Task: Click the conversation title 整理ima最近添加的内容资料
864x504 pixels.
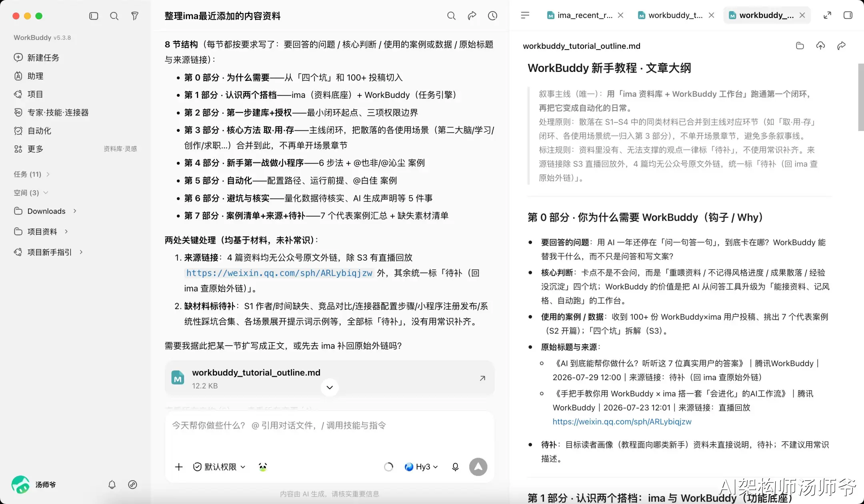Action: 222,16
